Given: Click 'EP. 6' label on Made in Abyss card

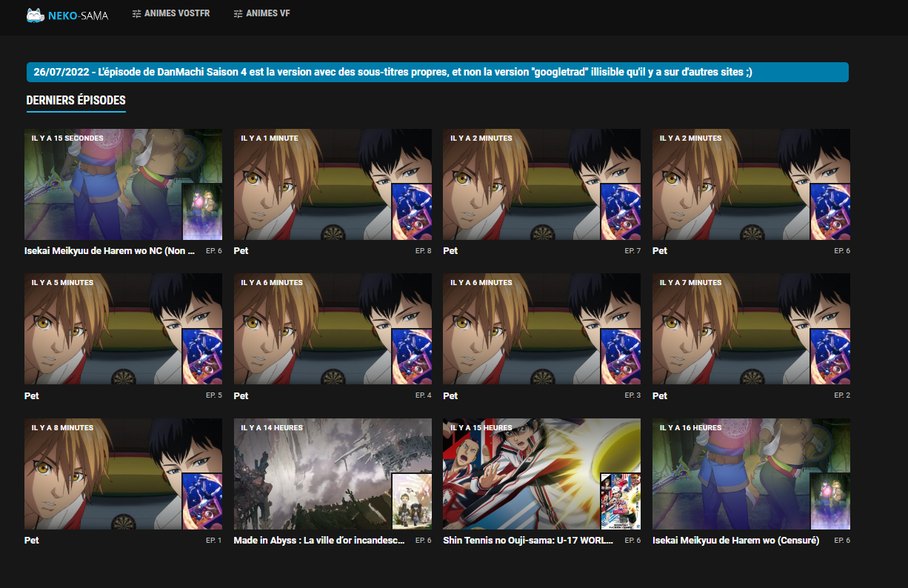Looking at the screenshot, I should [x=424, y=541].
